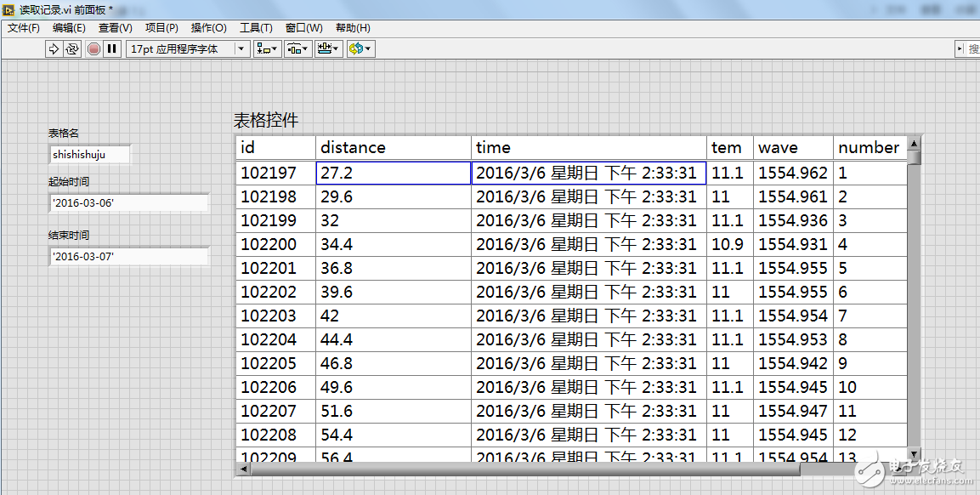Click the 表格名 input containing shishishuju

[90, 155]
